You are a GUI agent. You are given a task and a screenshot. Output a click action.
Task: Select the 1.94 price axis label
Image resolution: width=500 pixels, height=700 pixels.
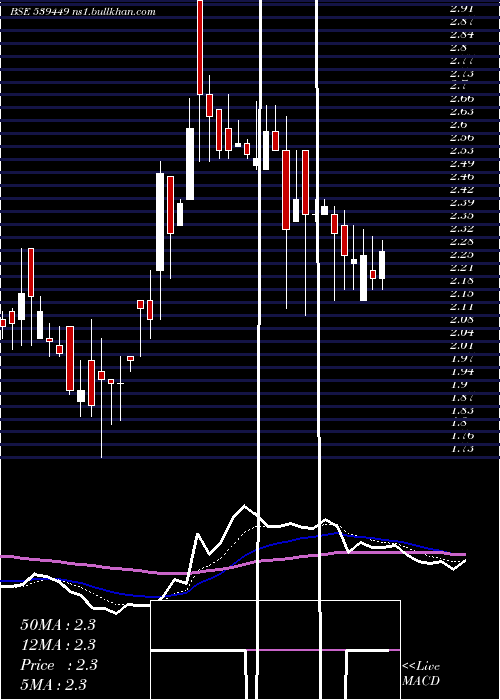click(462, 371)
